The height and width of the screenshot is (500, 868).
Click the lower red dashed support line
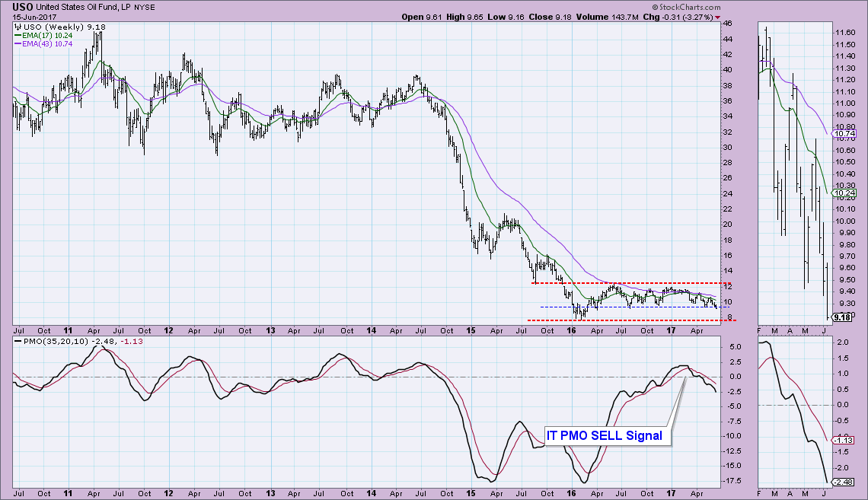(624, 320)
